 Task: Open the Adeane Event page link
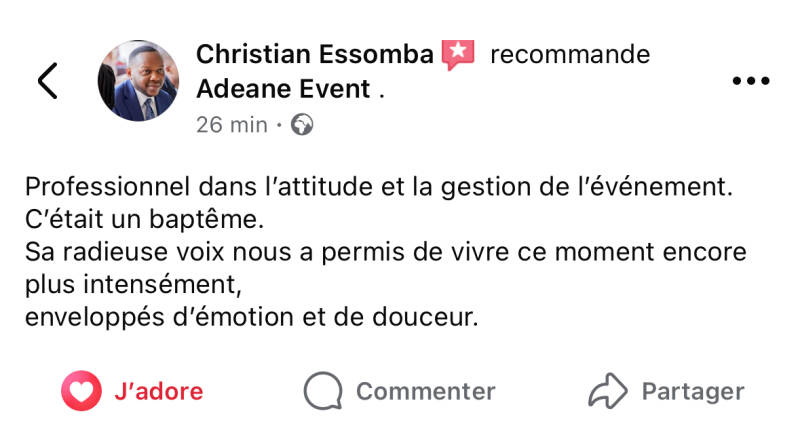tap(284, 88)
